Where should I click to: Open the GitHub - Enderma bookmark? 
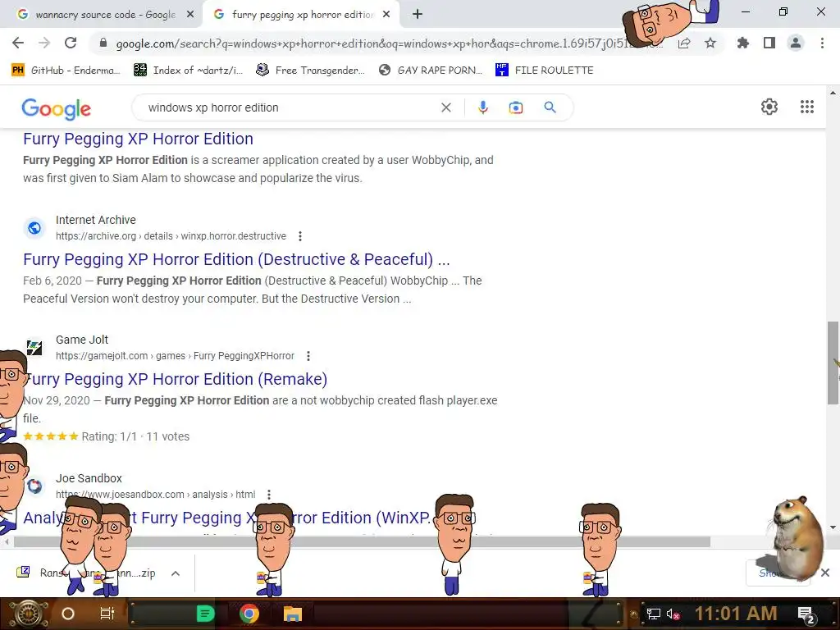click(66, 71)
